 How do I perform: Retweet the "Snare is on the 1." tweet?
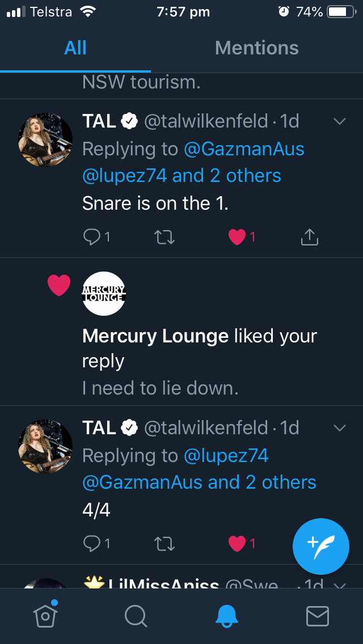[164, 237]
